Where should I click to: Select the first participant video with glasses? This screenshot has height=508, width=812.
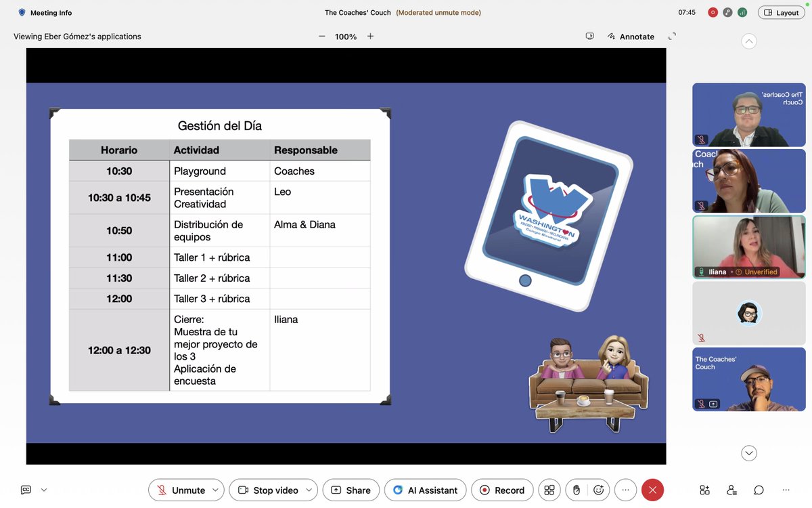(x=749, y=114)
